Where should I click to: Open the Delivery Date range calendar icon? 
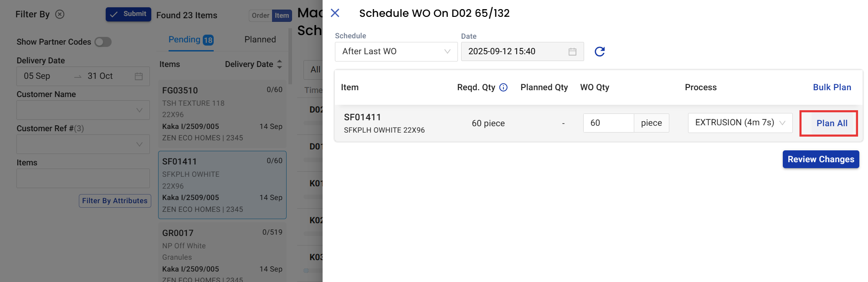click(139, 77)
